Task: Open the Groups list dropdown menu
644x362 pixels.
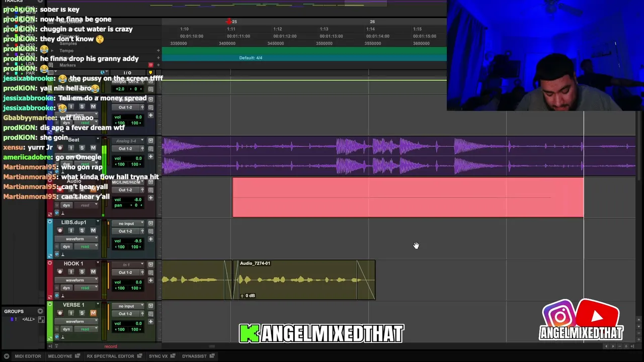Action: [40, 311]
